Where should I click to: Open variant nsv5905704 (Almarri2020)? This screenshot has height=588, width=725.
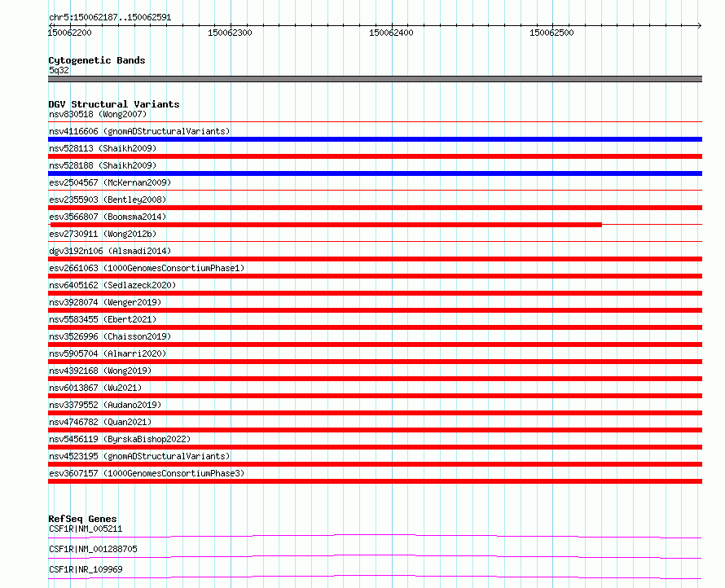(x=108, y=353)
